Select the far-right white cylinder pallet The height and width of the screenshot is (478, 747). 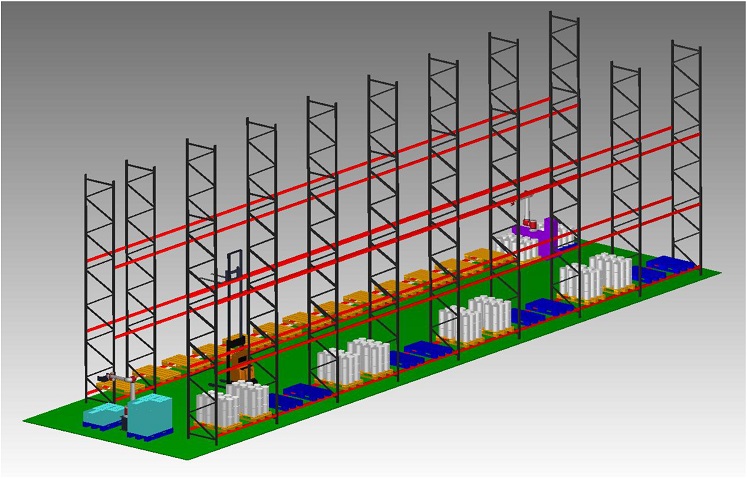pyautogui.click(x=599, y=275)
